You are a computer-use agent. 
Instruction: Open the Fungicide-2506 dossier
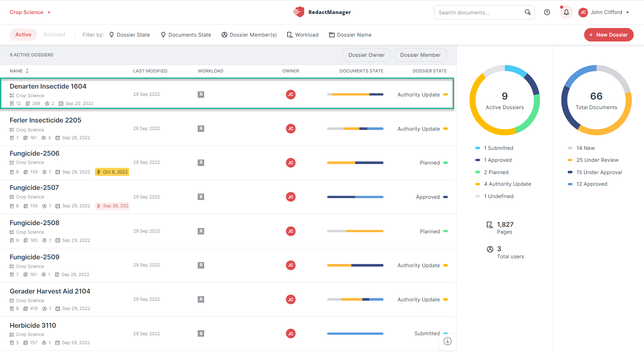35,153
